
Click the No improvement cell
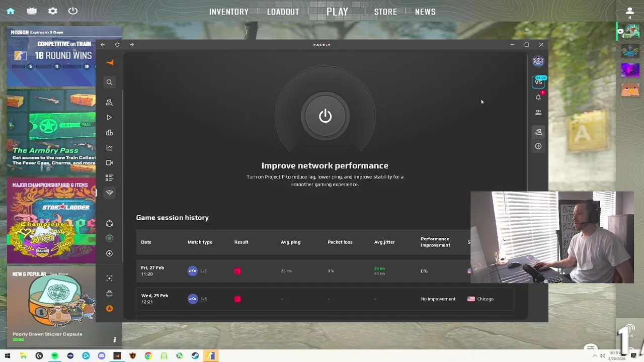tap(438, 299)
